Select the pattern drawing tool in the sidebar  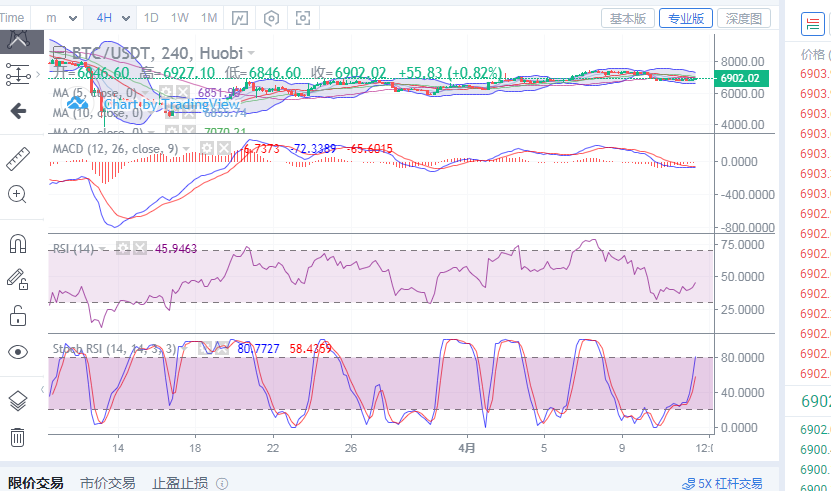18,40
